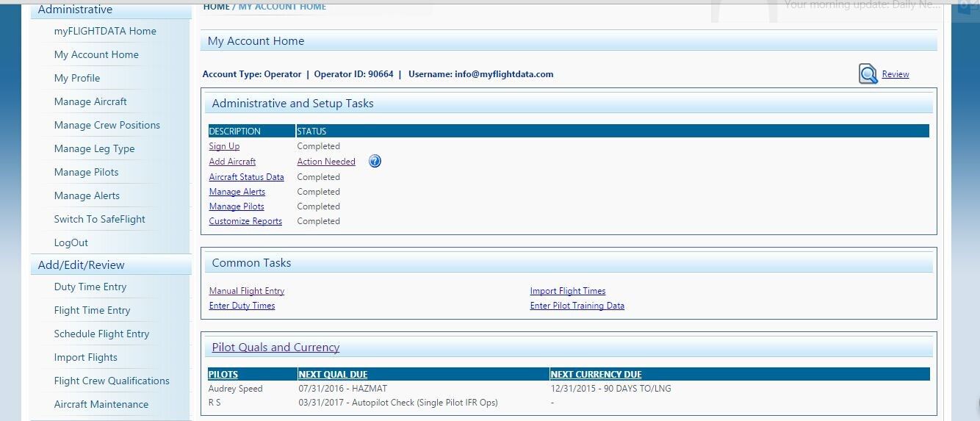Open Manage Alerts in the sidebar menu
Screen dimensions: 980x421
[87, 195]
